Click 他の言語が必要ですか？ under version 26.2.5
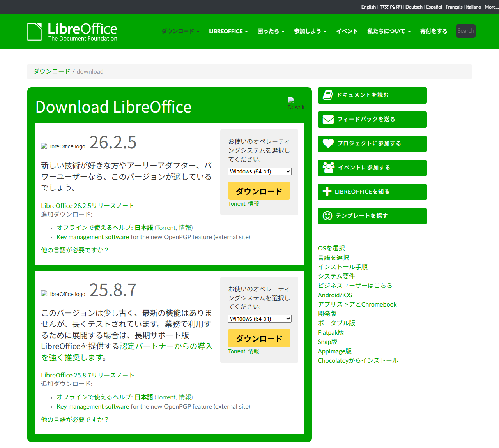This screenshot has width=499, height=448. [75, 250]
